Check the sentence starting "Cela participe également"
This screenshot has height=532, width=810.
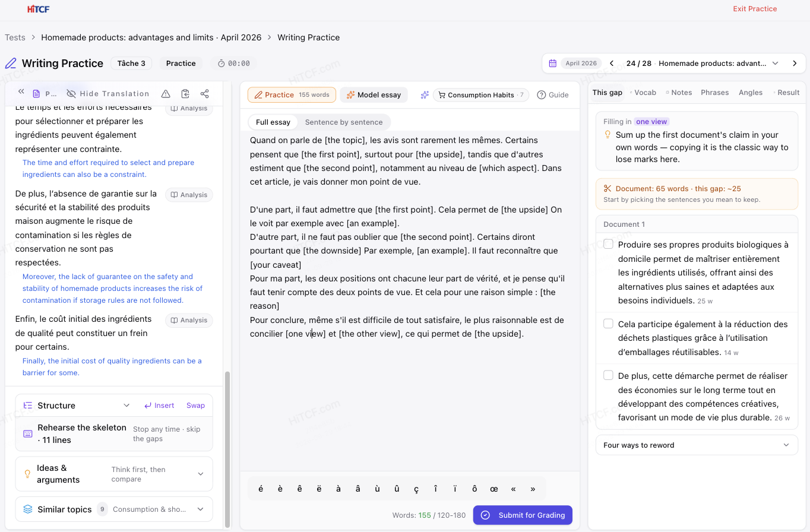pos(608,324)
